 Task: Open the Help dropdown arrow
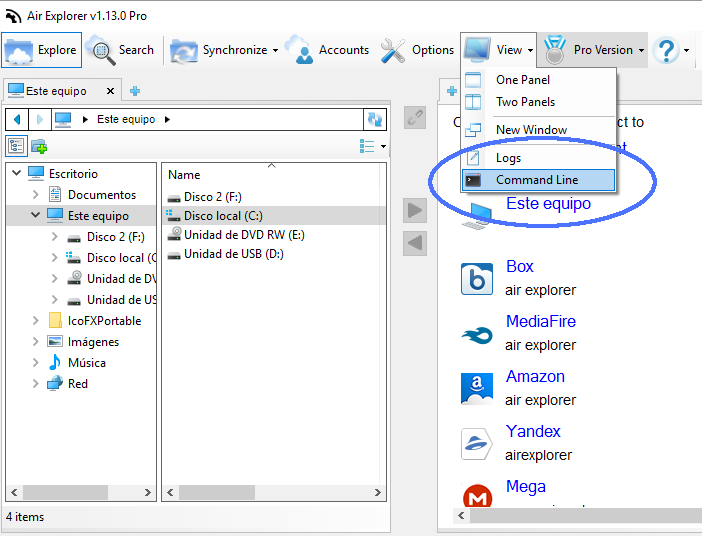[686, 50]
